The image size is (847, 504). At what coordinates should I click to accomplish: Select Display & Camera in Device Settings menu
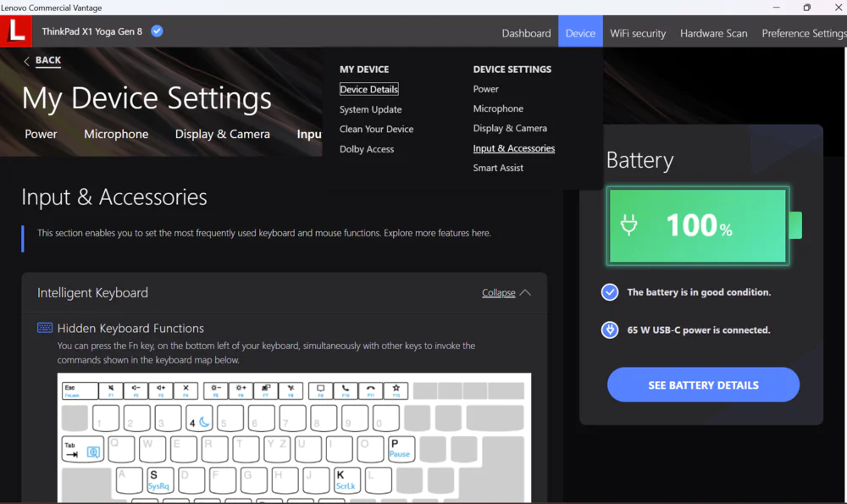(x=510, y=128)
